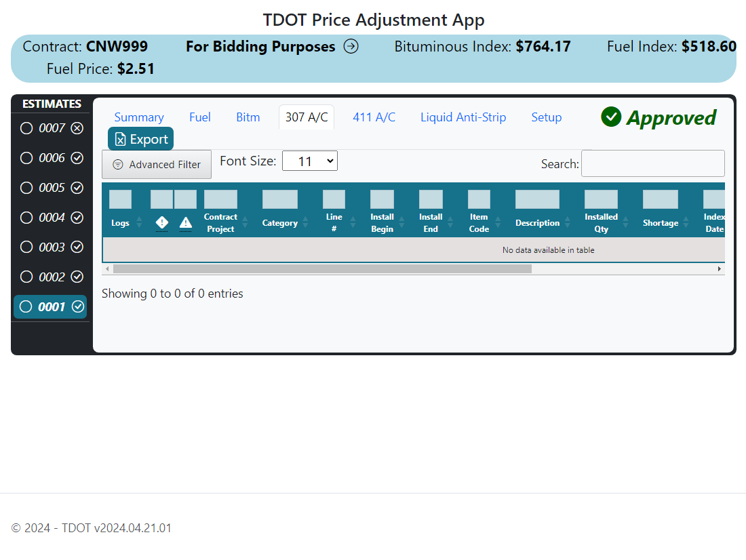Select the estimate 0003 radio button
Viewport: 746px width, 560px height.
[26, 247]
